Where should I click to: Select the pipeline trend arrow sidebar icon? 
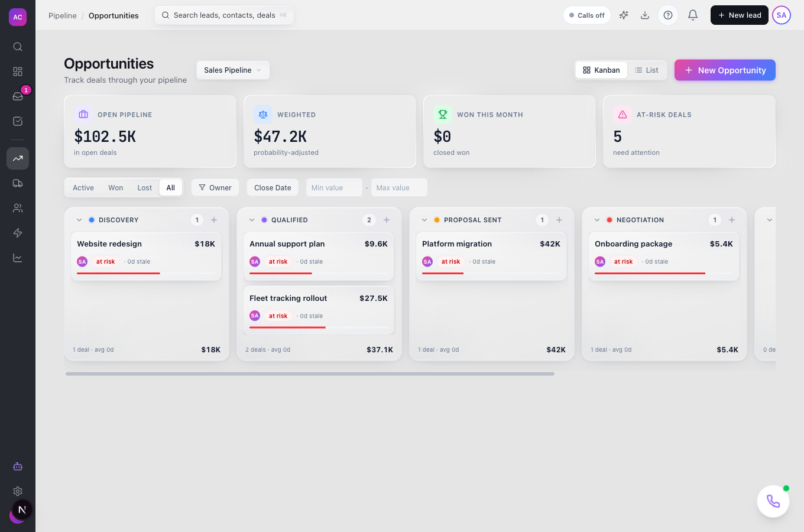click(x=18, y=158)
